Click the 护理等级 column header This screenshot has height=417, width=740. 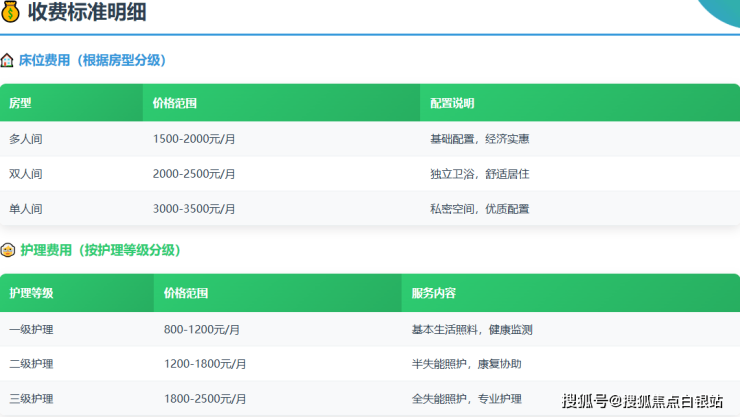click(31, 293)
